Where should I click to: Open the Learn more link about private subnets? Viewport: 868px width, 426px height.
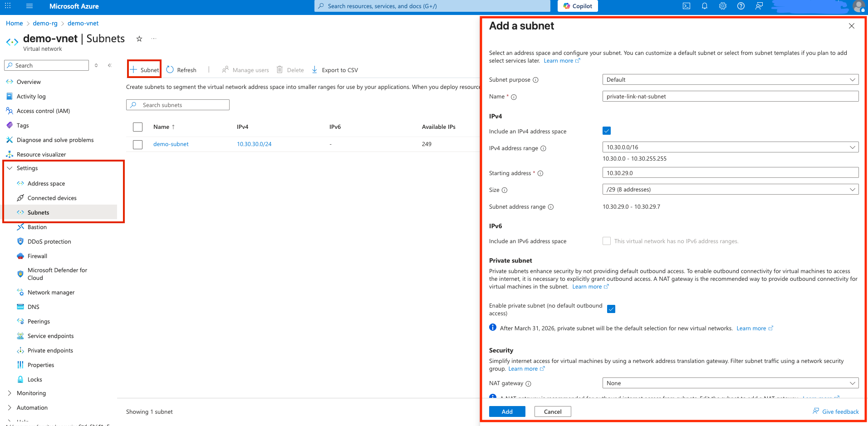pyautogui.click(x=587, y=286)
